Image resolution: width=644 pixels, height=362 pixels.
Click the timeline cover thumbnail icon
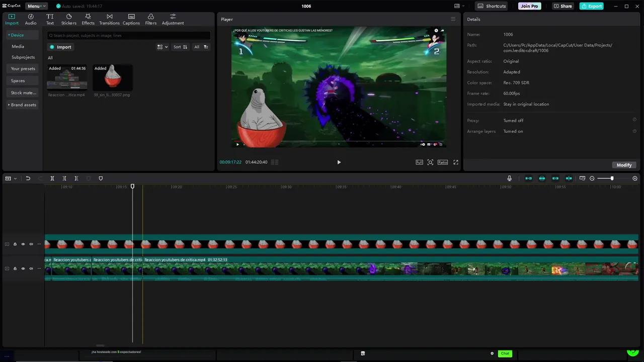coord(582,178)
